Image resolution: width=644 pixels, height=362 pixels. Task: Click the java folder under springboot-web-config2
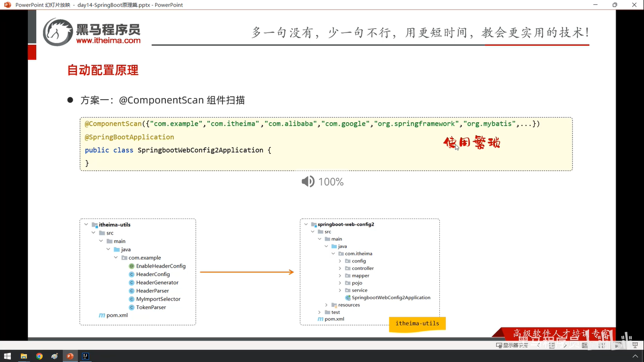tap(339, 246)
